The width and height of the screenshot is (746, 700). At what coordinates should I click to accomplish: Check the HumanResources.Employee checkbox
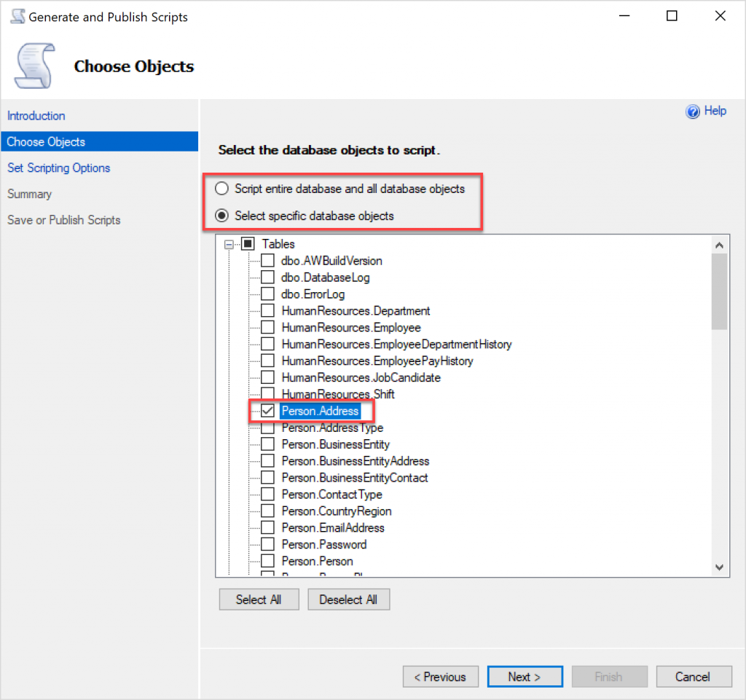click(268, 327)
